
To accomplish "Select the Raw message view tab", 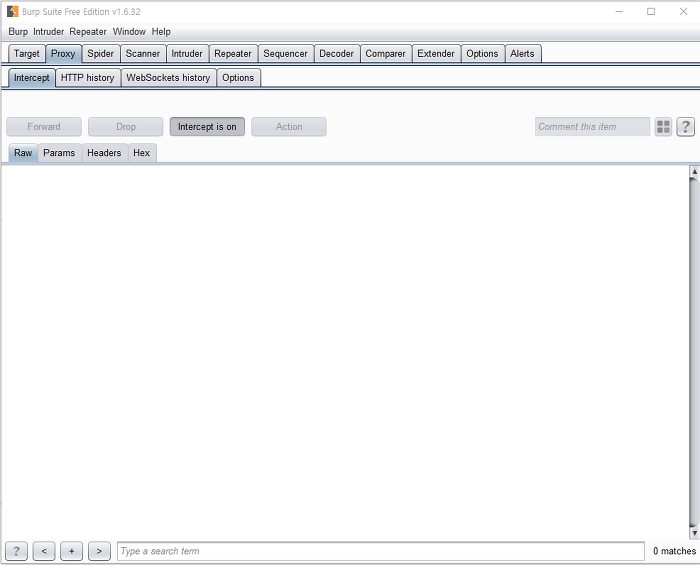I will [23, 153].
